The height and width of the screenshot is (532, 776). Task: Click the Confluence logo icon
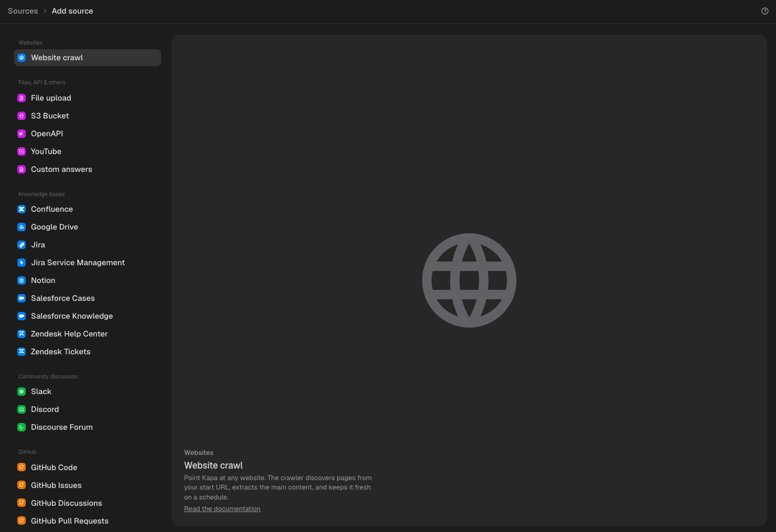point(21,209)
